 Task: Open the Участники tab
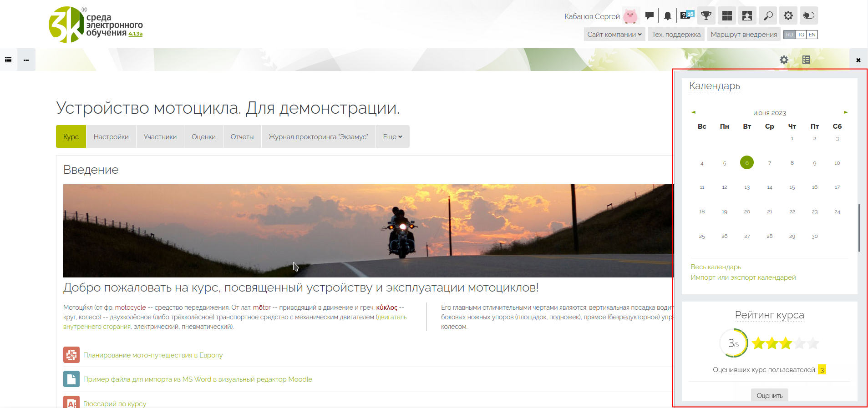[x=160, y=136]
